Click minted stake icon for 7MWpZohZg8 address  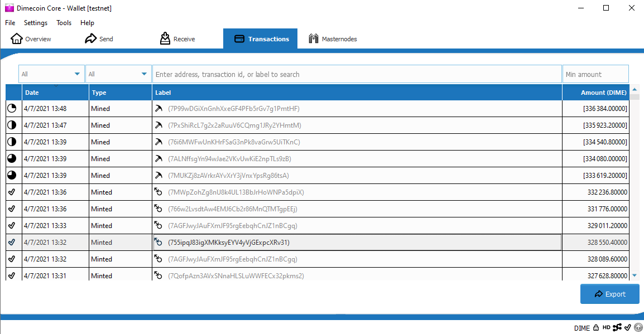(x=158, y=192)
